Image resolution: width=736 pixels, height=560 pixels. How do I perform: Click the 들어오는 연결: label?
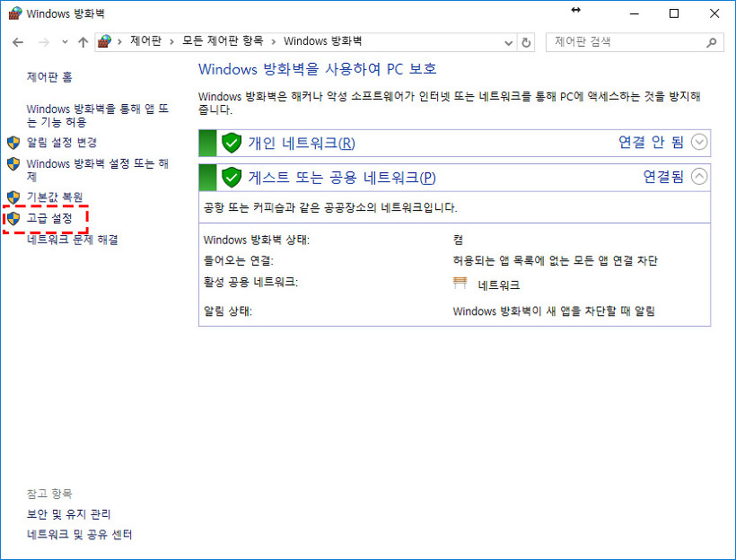point(239,260)
